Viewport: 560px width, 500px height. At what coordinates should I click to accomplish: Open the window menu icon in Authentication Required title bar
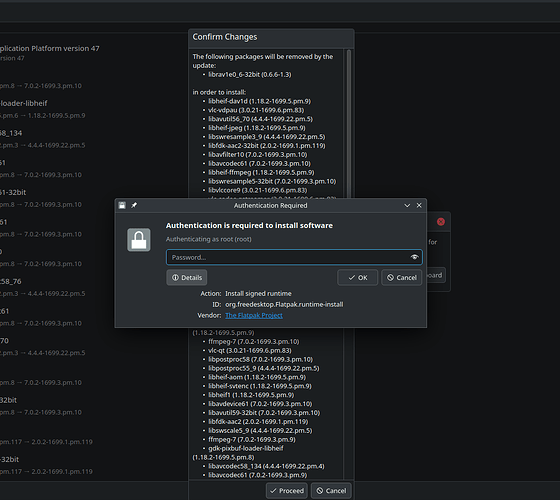122,205
